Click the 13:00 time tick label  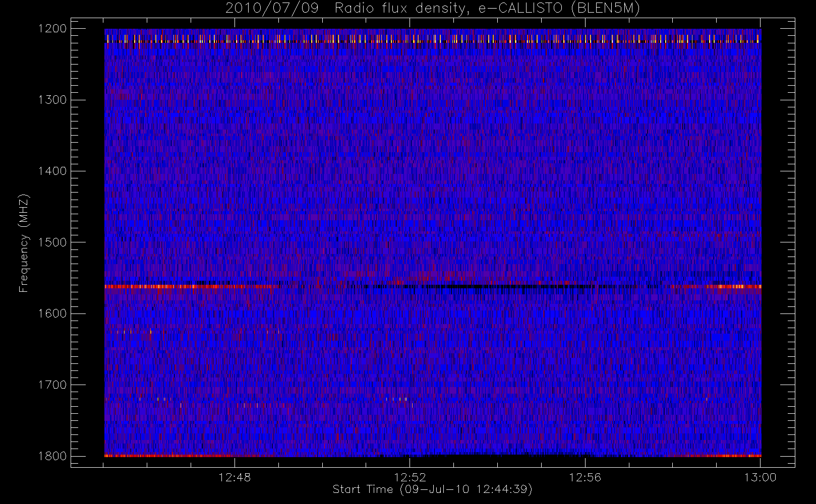pyautogui.click(x=760, y=477)
